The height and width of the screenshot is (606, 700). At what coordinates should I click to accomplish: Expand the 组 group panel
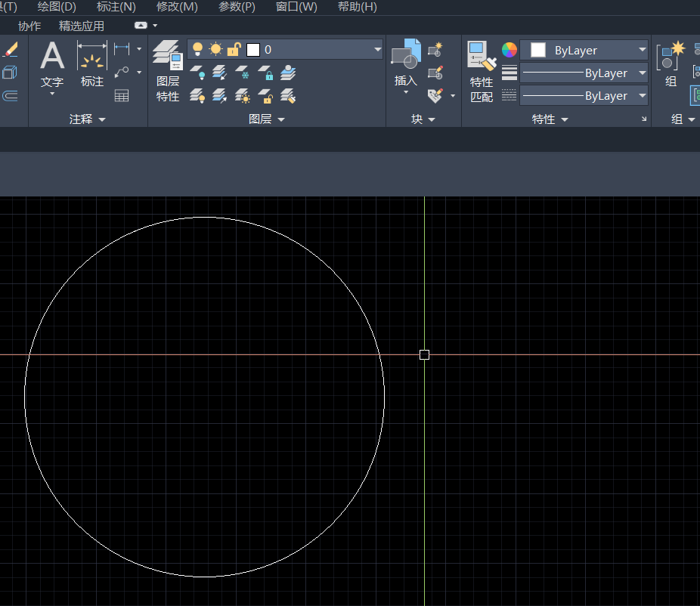tap(683, 119)
